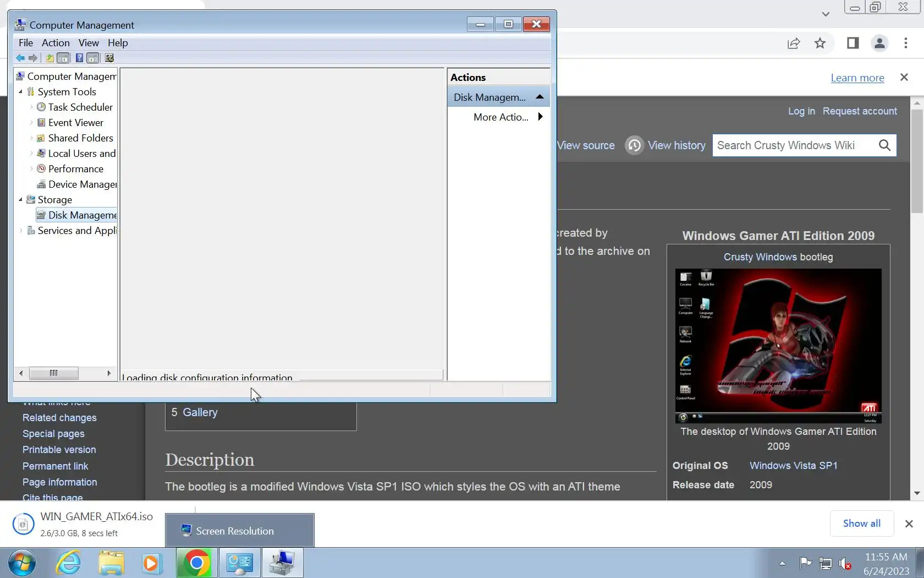This screenshot has height=578, width=924.
Task: Open Windows Explorer from the taskbar
Action: (x=111, y=563)
